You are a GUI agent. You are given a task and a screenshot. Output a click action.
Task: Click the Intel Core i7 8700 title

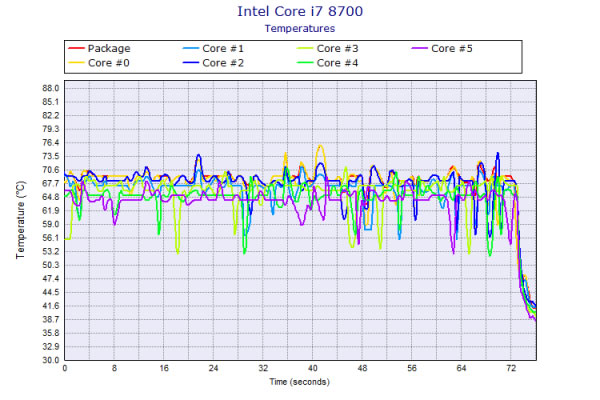tap(300, 11)
